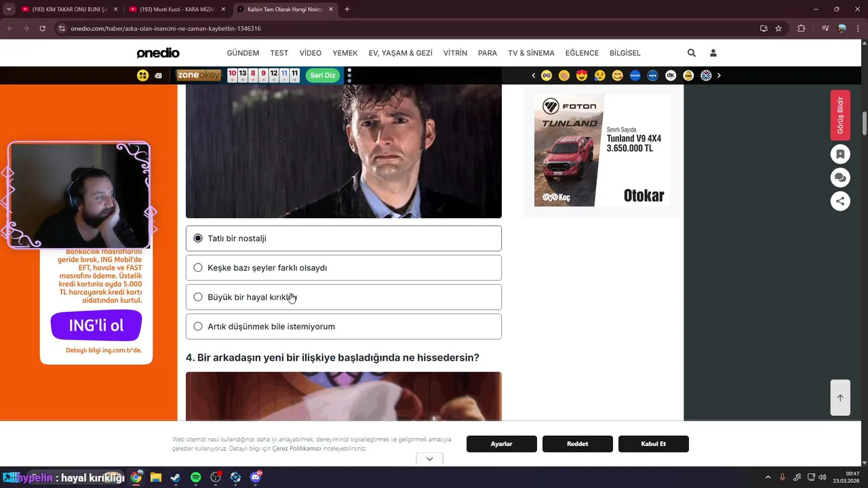Open three-dot menu beside Seri Diz
This screenshot has width=868, height=488.
349,75
